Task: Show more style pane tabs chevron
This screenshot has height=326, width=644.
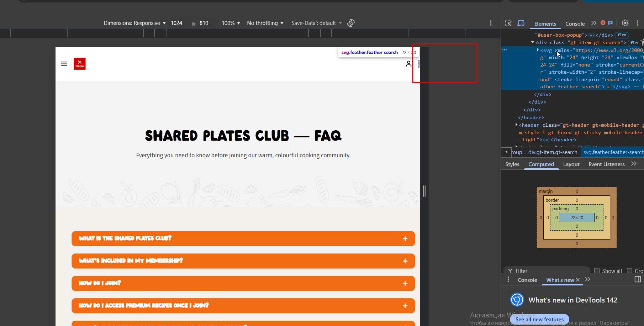Action: (x=634, y=164)
